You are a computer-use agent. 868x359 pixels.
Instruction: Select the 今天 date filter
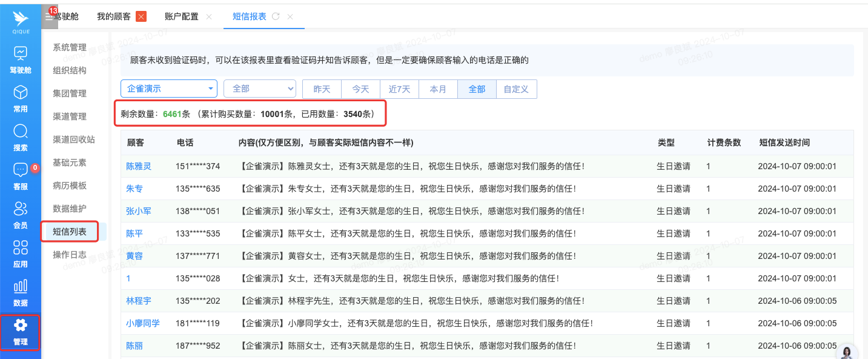point(360,89)
